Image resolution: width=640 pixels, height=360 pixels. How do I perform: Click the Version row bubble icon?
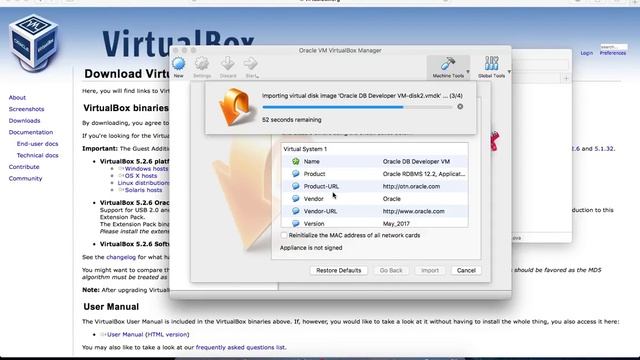click(x=296, y=223)
